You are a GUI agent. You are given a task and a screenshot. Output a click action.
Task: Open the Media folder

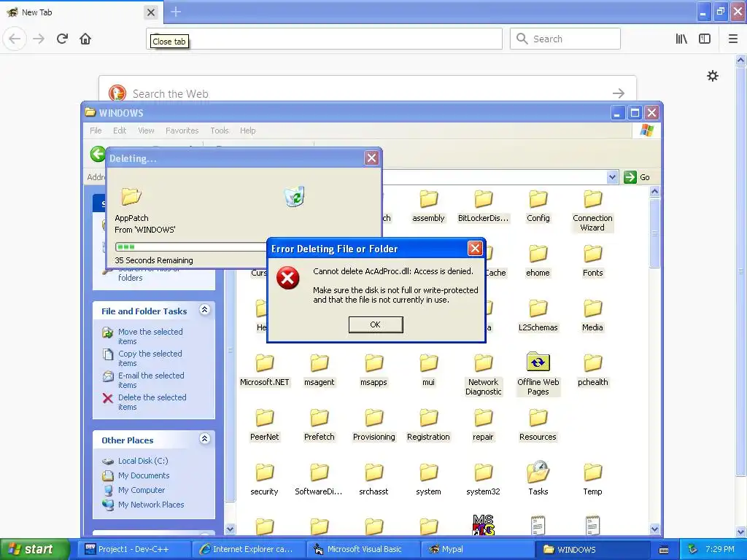pos(592,316)
